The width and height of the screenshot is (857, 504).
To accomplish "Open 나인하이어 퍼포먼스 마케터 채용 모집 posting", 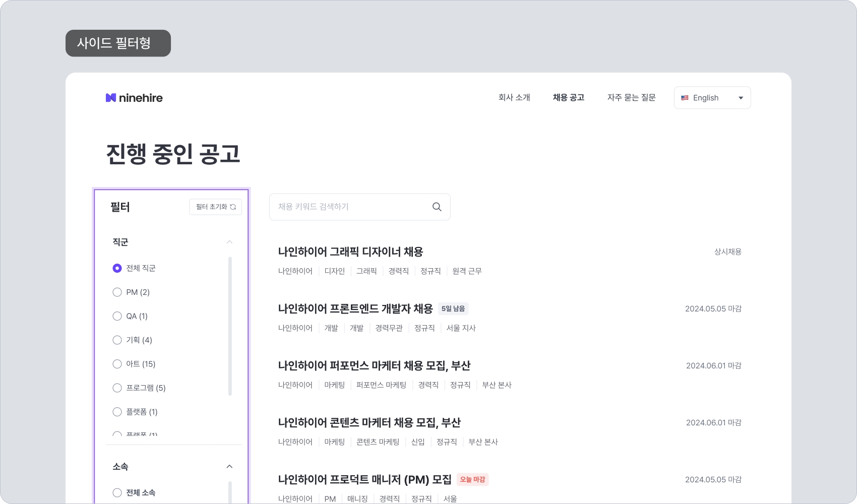I will point(374,365).
